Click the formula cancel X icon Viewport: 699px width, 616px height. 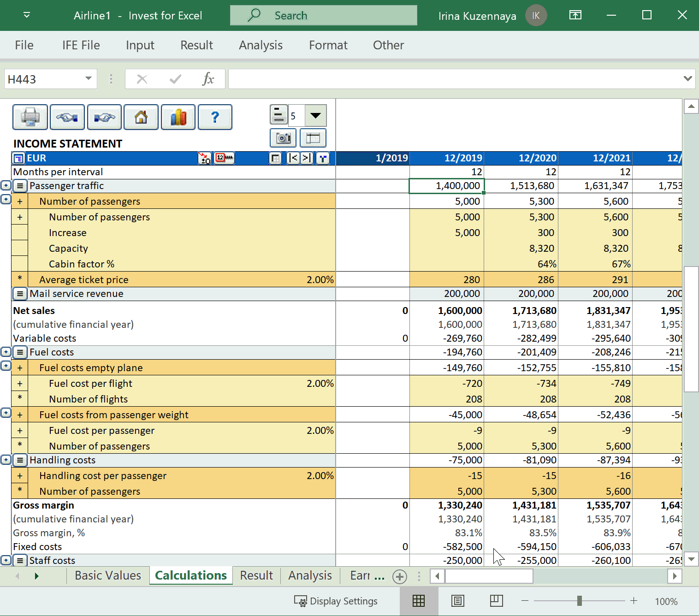coord(142,79)
